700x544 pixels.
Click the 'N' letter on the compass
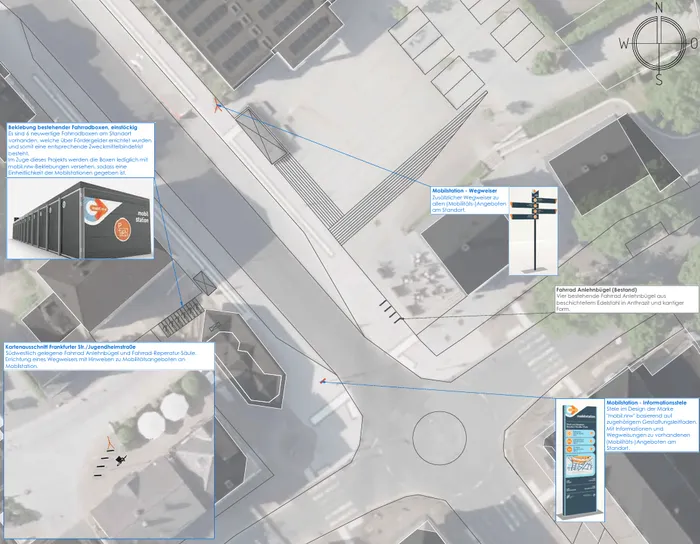659,8
